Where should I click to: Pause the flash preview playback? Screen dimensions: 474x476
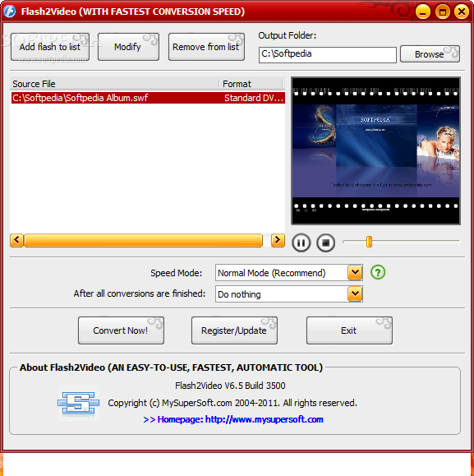[x=301, y=243]
